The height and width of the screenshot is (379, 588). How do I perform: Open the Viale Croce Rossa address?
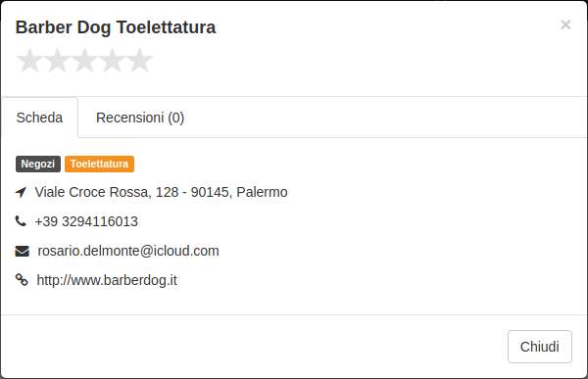161,192
